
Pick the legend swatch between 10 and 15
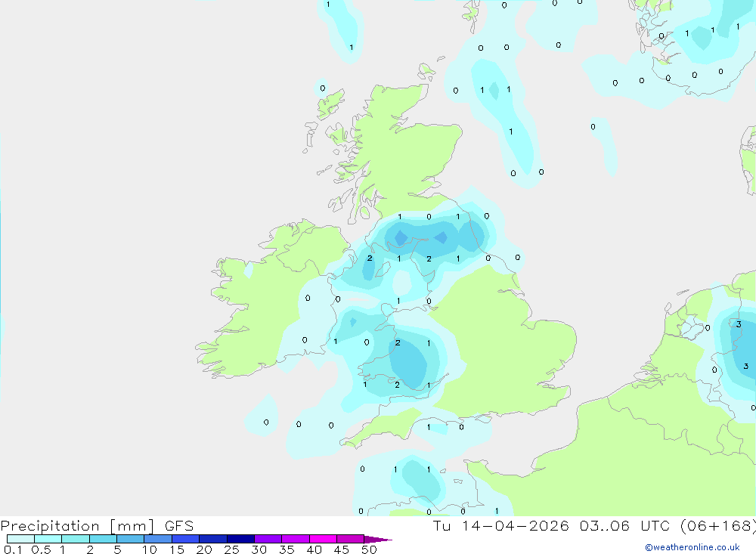point(158,539)
